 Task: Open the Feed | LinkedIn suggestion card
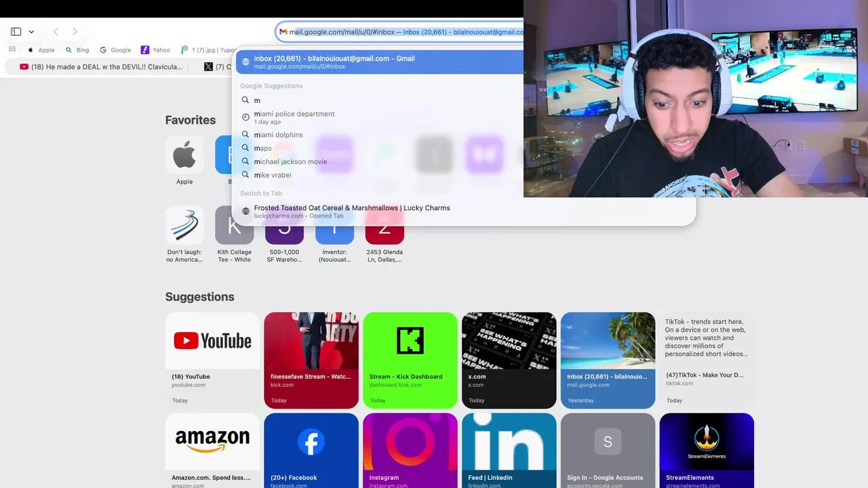point(509,451)
